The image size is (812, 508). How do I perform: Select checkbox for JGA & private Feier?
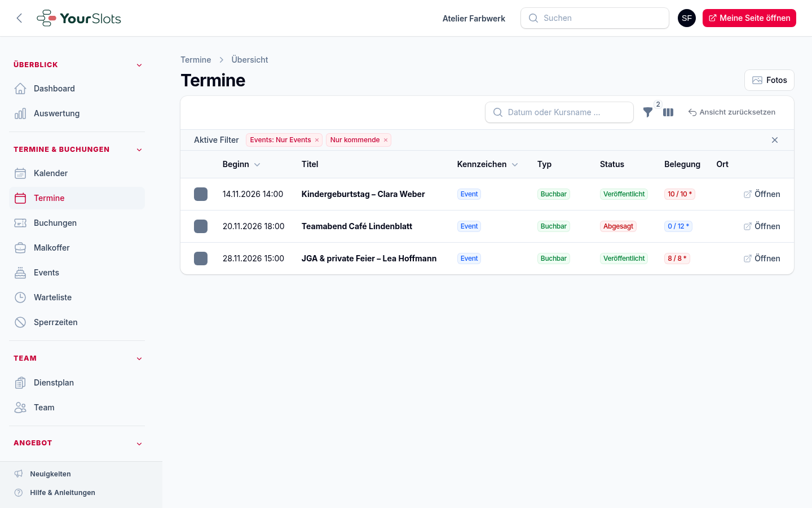point(201,259)
